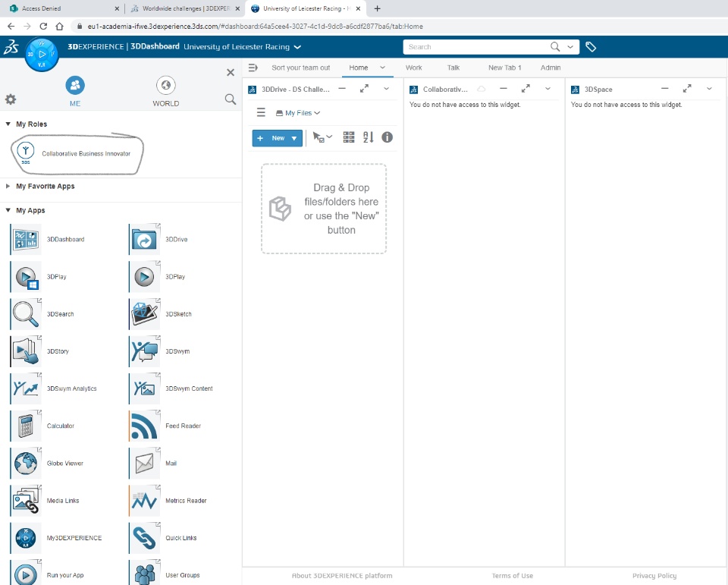Launch the 3DSwym app
This screenshot has height=585, width=728.
pos(144,351)
